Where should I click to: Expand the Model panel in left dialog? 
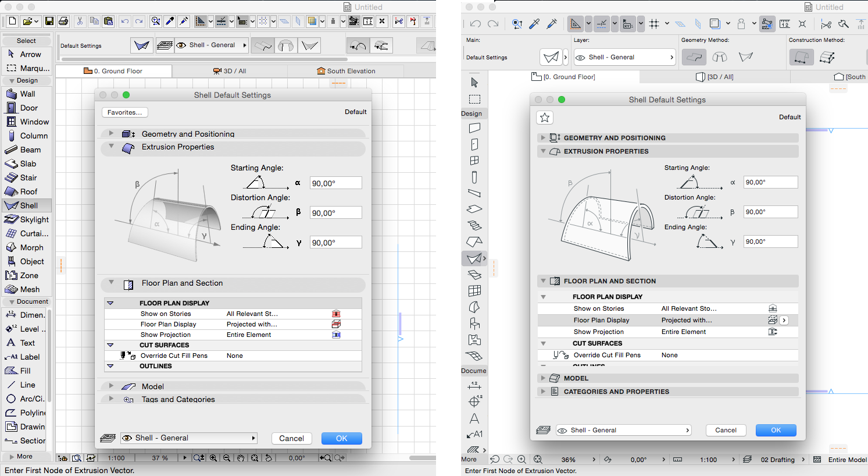tap(111, 386)
